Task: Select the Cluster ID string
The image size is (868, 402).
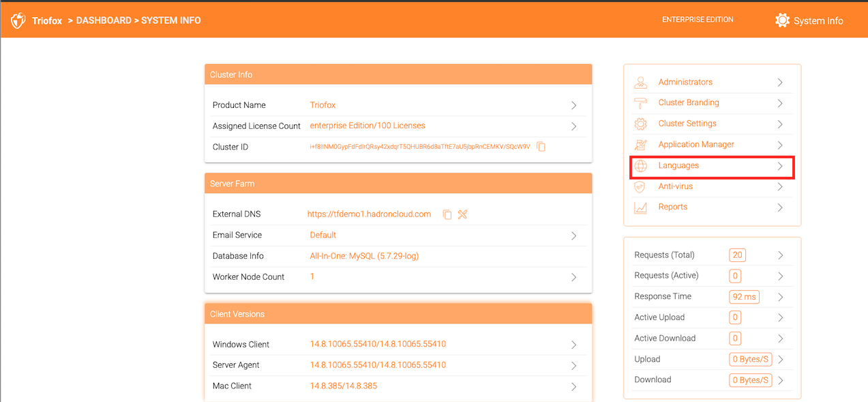Action: (x=420, y=147)
